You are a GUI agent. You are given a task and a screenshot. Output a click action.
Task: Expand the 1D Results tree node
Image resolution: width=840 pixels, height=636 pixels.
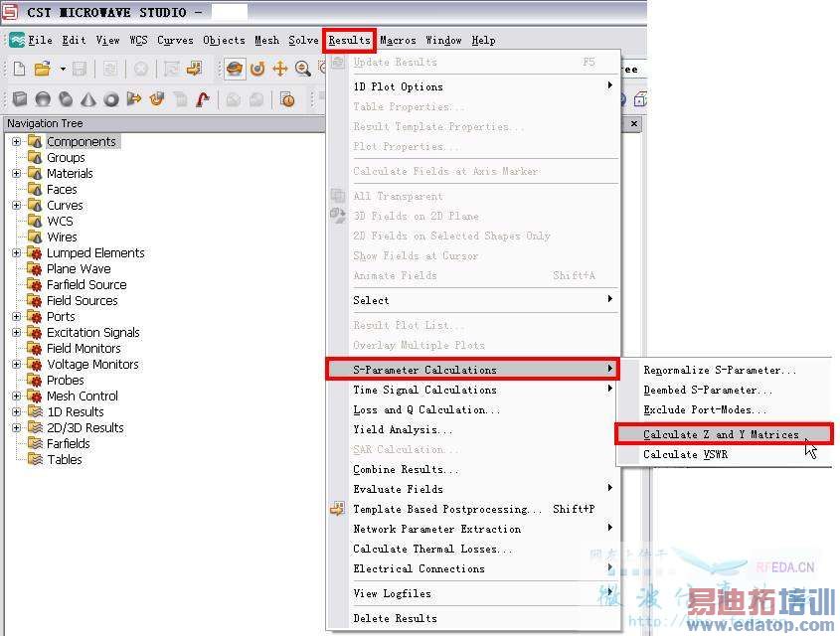click(17, 411)
